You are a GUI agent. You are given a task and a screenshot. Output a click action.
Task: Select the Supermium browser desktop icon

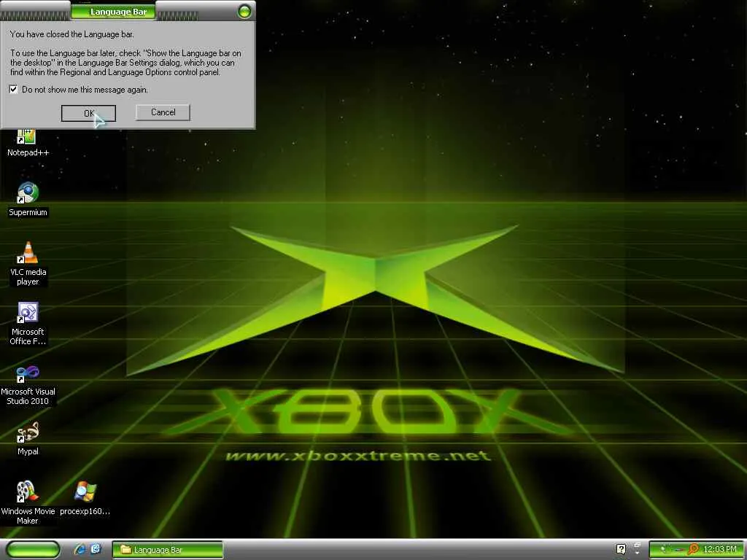(28, 200)
